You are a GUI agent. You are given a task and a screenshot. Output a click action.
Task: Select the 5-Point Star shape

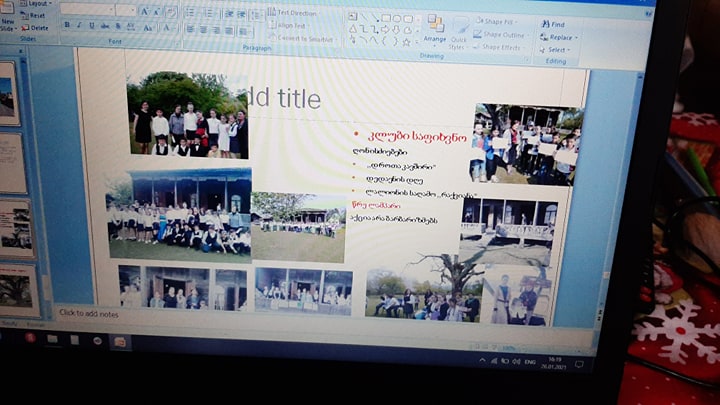(x=406, y=43)
